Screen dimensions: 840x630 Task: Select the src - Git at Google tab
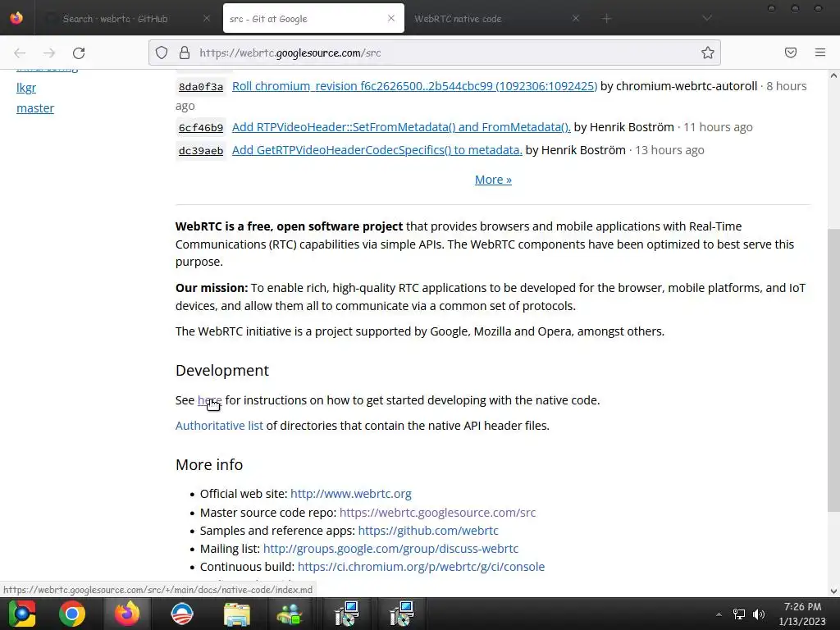tap(313, 19)
